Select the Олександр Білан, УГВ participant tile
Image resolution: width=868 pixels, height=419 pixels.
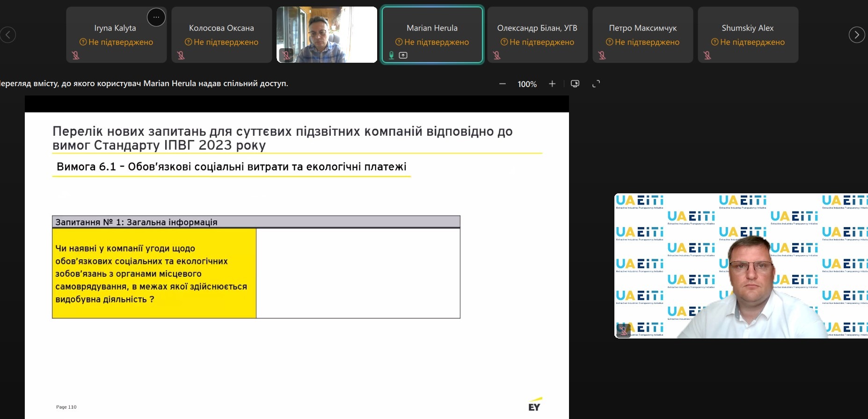click(x=537, y=35)
